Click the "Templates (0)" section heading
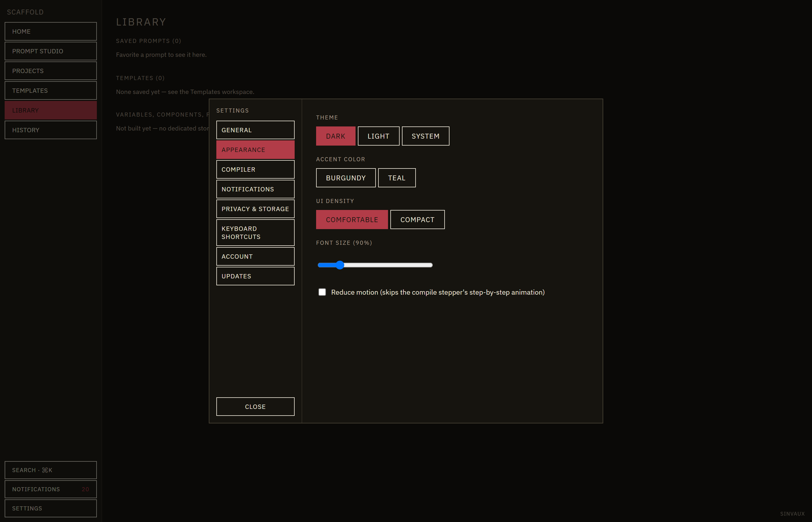 click(x=140, y=78)
